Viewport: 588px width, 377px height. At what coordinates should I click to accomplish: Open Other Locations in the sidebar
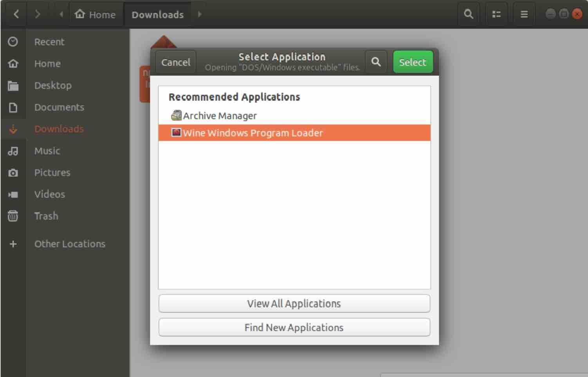pos(65,244)
